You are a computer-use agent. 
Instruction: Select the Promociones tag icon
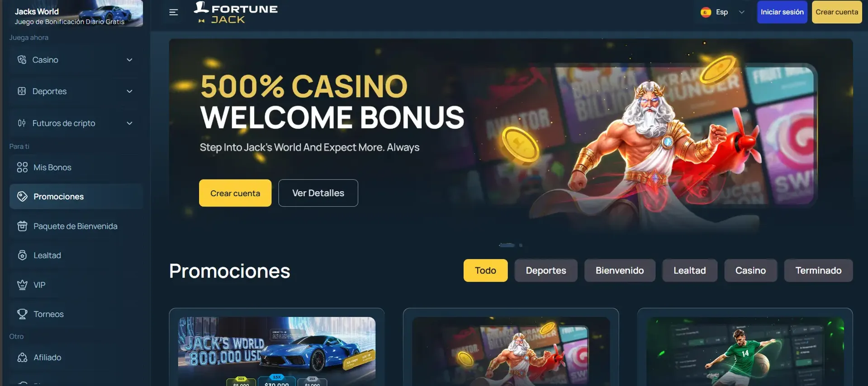click(x=22, y=197)
